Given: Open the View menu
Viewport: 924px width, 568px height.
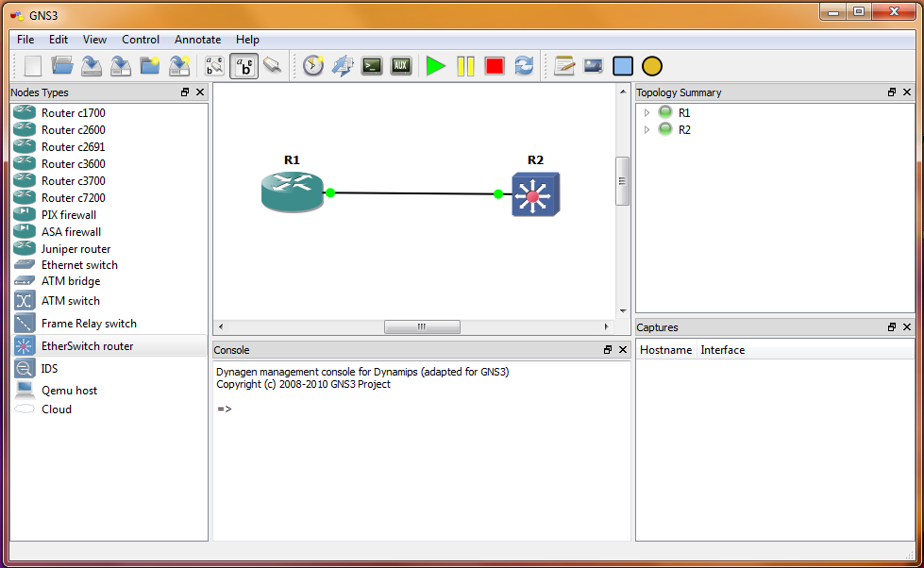Looking at the screenshot, I should [x=94, y=40].
